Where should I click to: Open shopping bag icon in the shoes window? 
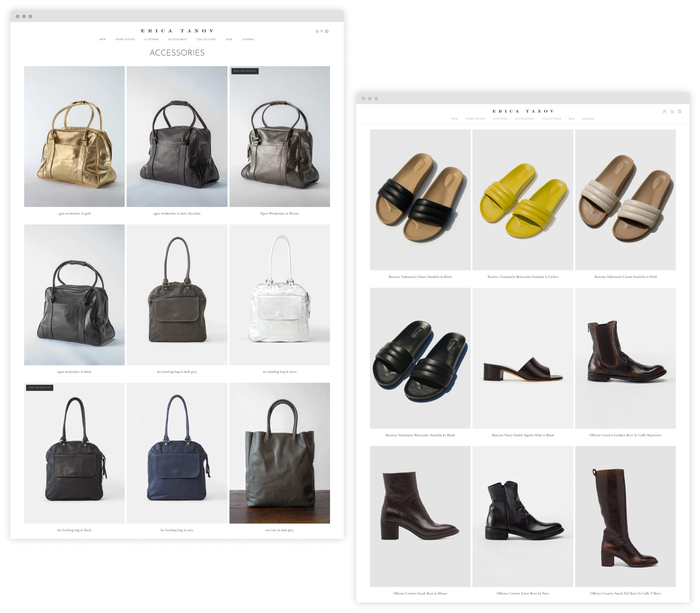680,111
